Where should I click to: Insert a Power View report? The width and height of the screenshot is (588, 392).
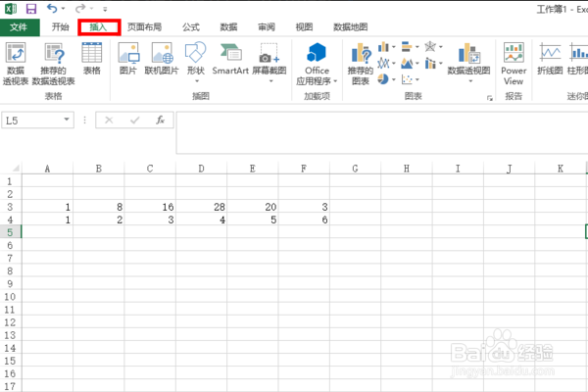point(514,64)
